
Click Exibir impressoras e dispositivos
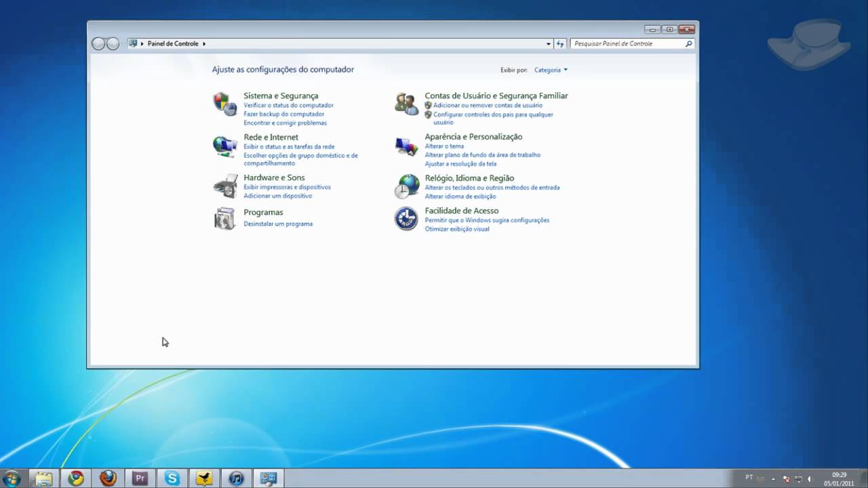click(287, 187)
